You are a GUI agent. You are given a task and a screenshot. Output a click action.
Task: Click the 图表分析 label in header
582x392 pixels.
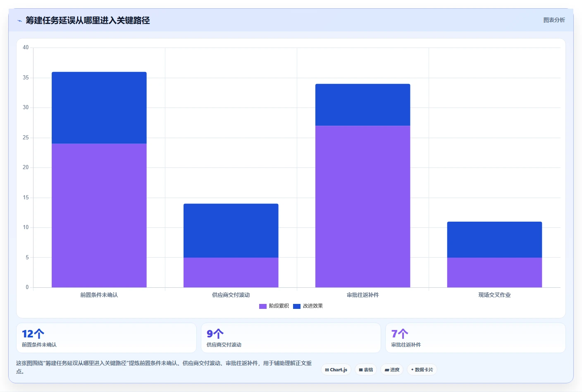(x=554, y=20)
